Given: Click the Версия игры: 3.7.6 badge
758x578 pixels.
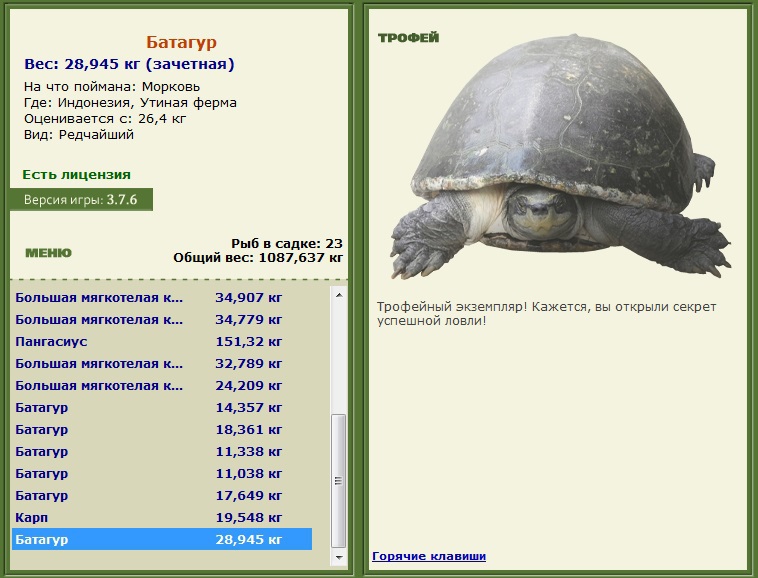Looking at the screenshot, I should [81, 200].
